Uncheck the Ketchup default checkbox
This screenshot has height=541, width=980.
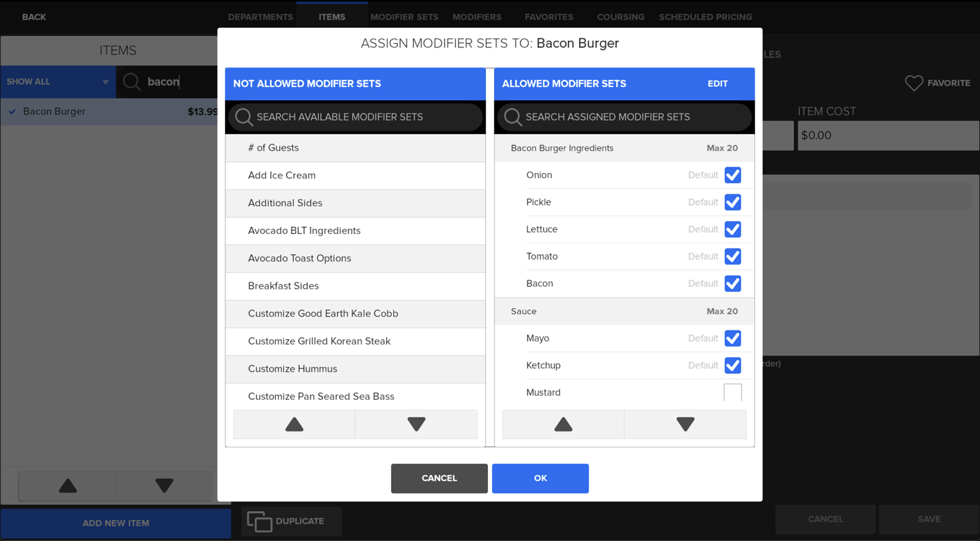[732, 365]
